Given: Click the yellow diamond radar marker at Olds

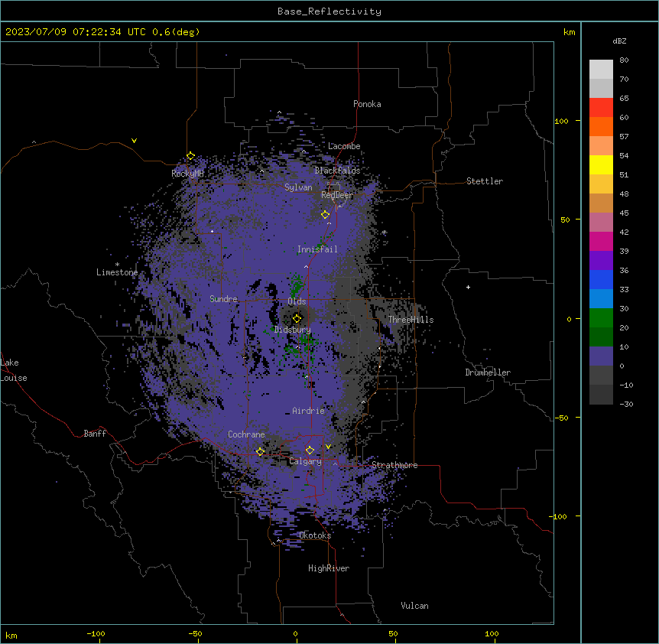Looking at the screenshot, I should (297, 318).
